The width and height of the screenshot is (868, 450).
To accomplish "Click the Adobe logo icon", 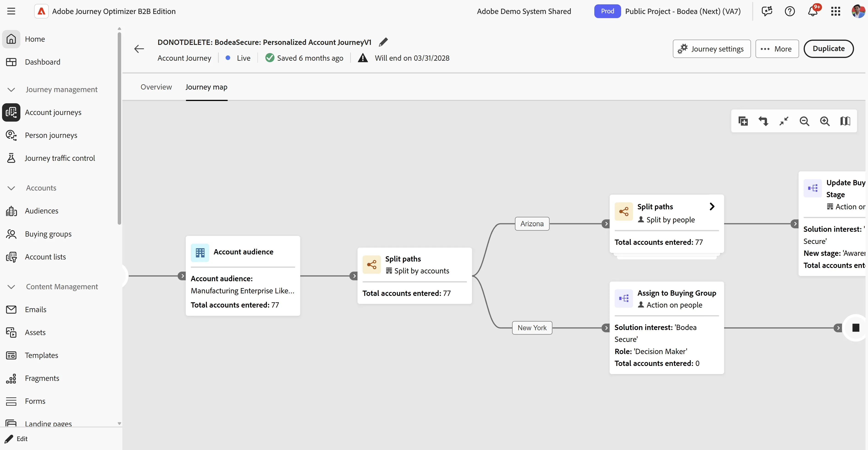I will [x=41, y=11].
